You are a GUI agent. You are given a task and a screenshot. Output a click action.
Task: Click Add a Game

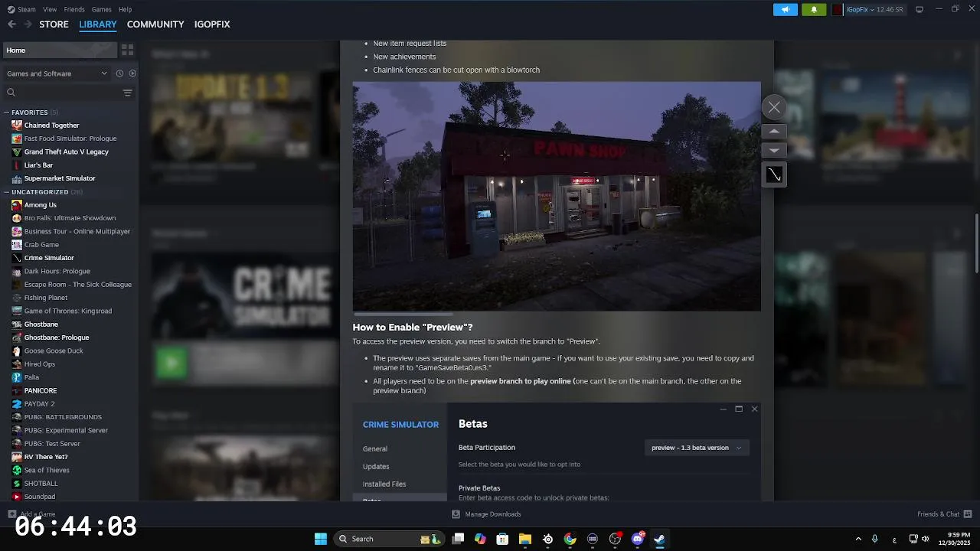point(31,514)
